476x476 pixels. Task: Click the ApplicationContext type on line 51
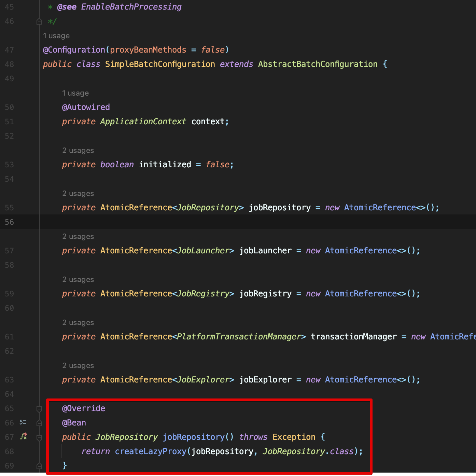[x=143, y=122]
